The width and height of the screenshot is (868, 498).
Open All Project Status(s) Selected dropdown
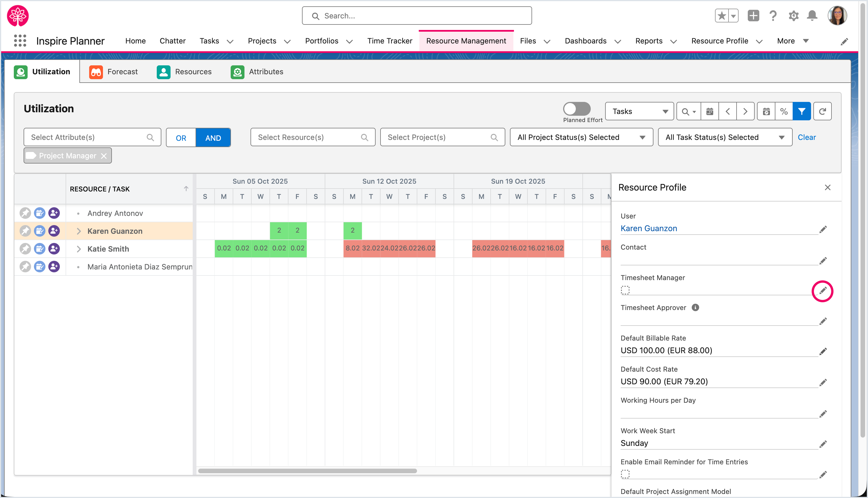(581, 137)
